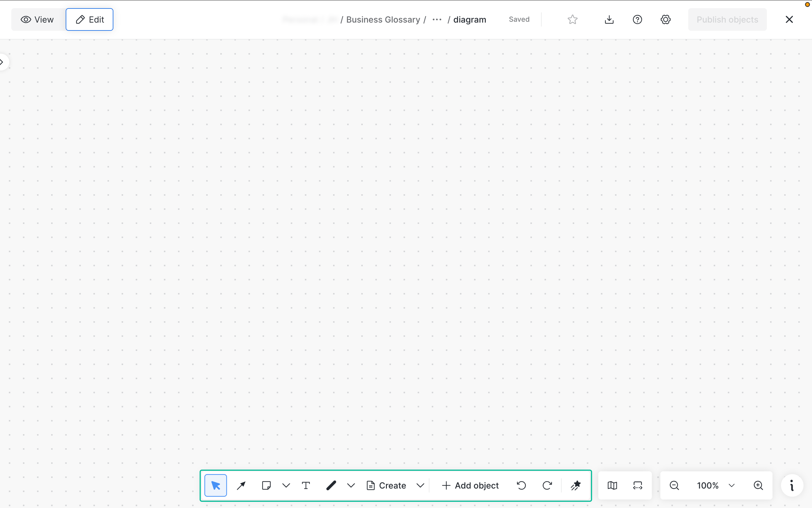Switch to View mode
Image resolution: width=812 pixels, height=508 pixels.
pos(37,19)
